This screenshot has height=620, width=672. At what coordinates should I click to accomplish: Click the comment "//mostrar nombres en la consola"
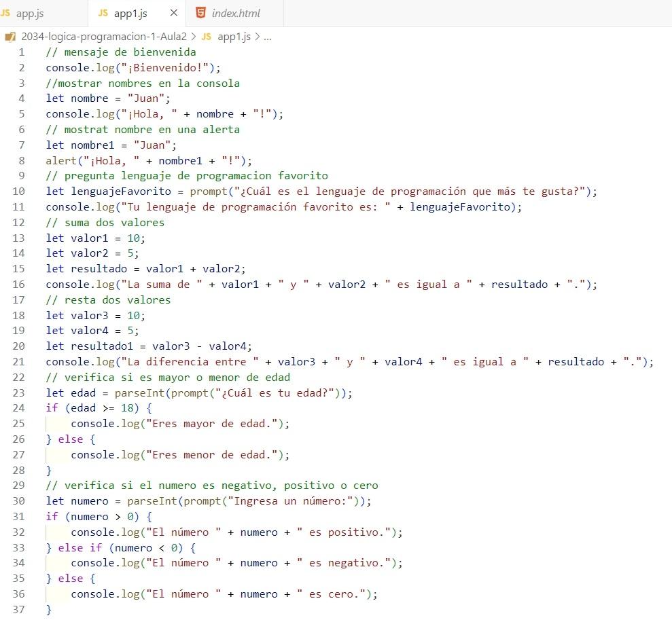(x=143, y=83)
